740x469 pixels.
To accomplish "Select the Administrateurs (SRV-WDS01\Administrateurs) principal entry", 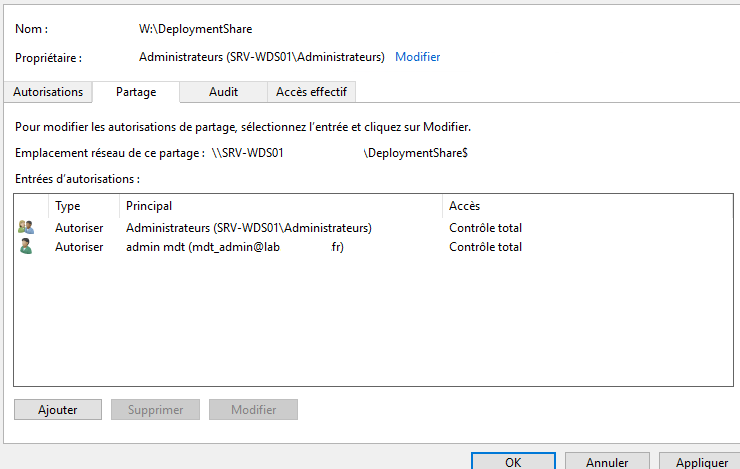I will tap(248, 228).
